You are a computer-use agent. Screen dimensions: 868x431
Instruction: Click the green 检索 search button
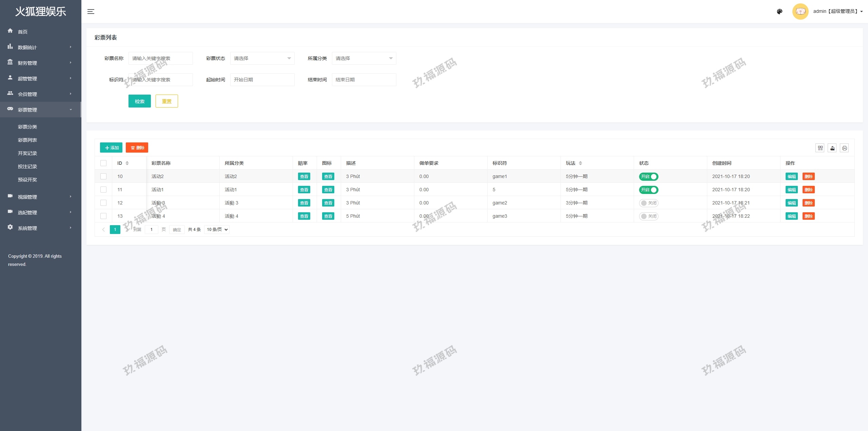click(139, 101)
